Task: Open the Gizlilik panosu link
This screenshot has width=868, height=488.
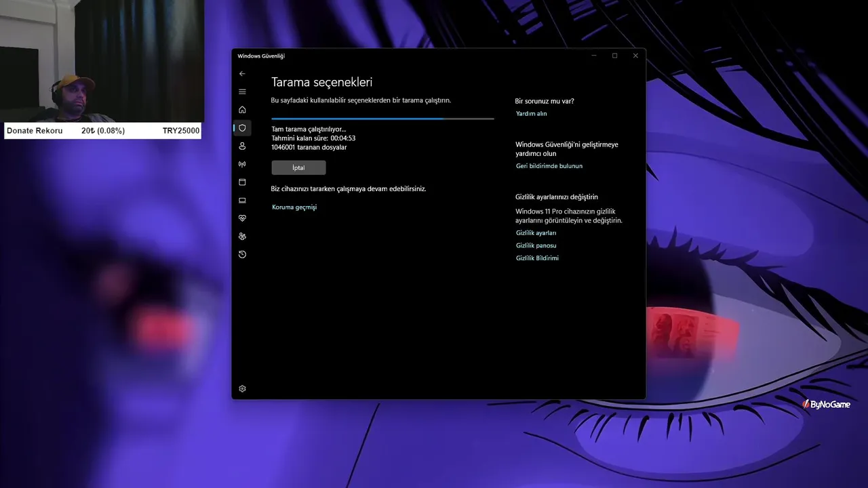Action: pyautogui.click(x=536, y=245)
